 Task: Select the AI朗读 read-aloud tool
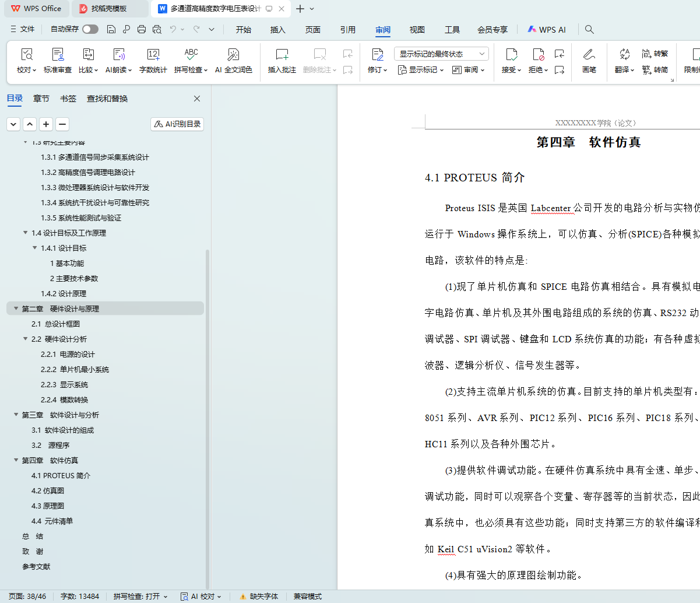(x=119, y=55)
